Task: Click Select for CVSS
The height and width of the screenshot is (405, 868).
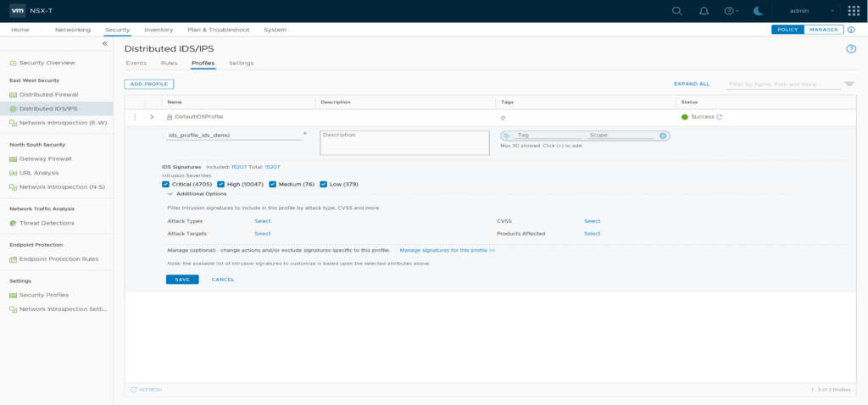Action: [x=592, y=221]
